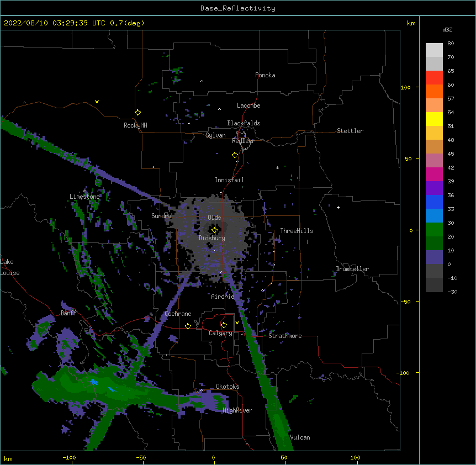The height and width of the screenshot is (465, 476).
Task: Select the yellow diamond marker south of RedDeer
Action: pyautogui.click(x=235, y=155)
